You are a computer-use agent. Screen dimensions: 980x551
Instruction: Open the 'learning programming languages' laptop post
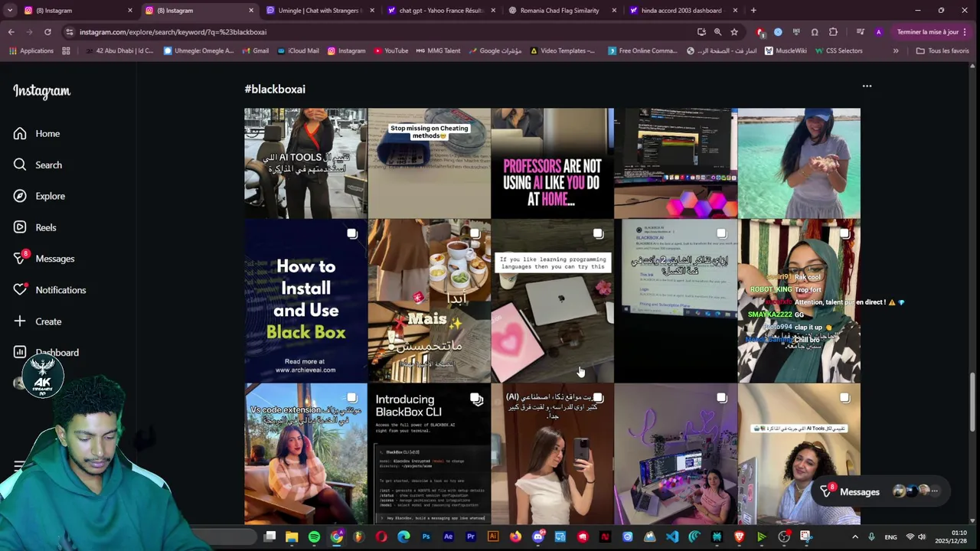pyautogui.click(x=552, y=301)
